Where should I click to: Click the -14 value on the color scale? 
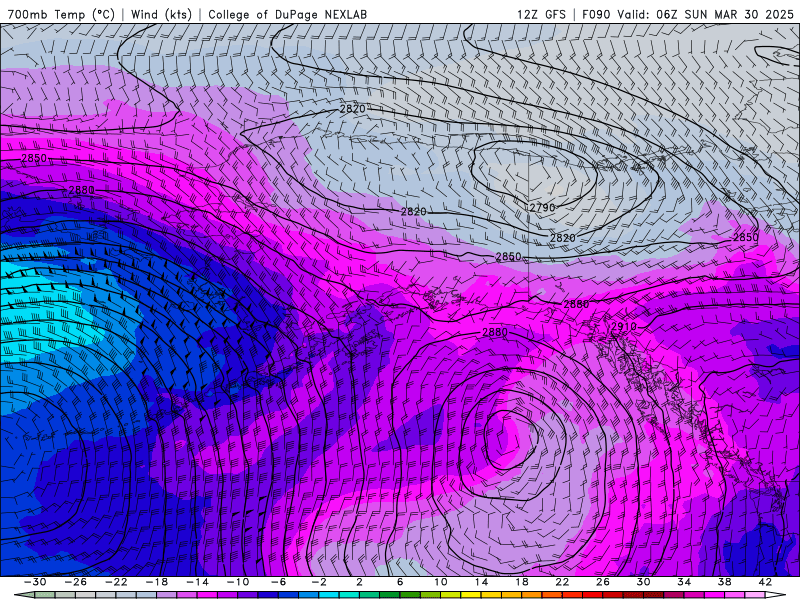pos(197,582)
